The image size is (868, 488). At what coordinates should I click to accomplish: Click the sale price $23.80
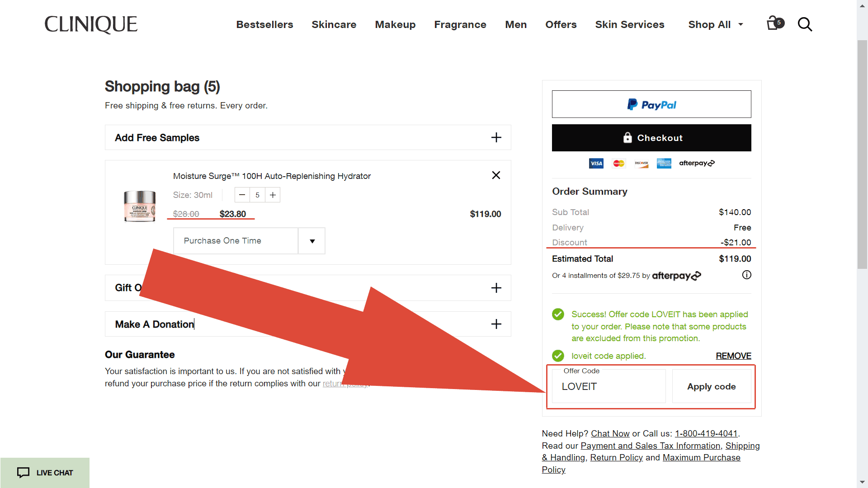[x=232, y=214]
